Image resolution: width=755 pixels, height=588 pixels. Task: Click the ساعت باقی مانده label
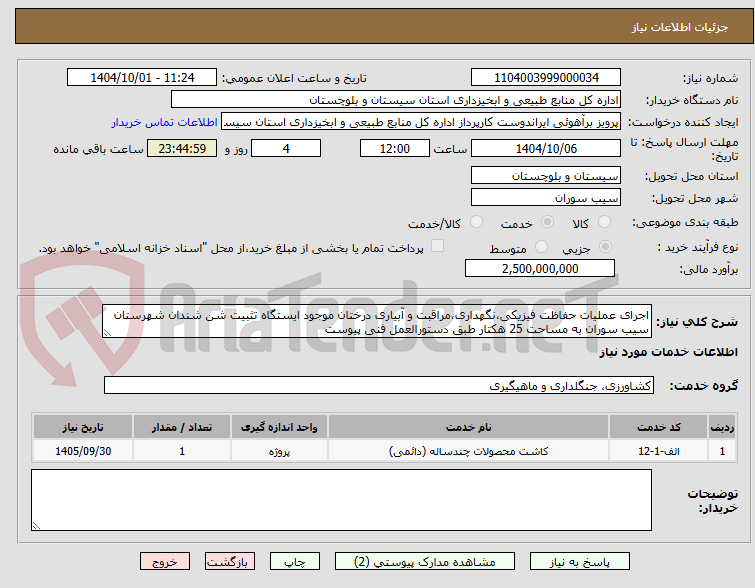pyautogui.click(x=98, y=149)
